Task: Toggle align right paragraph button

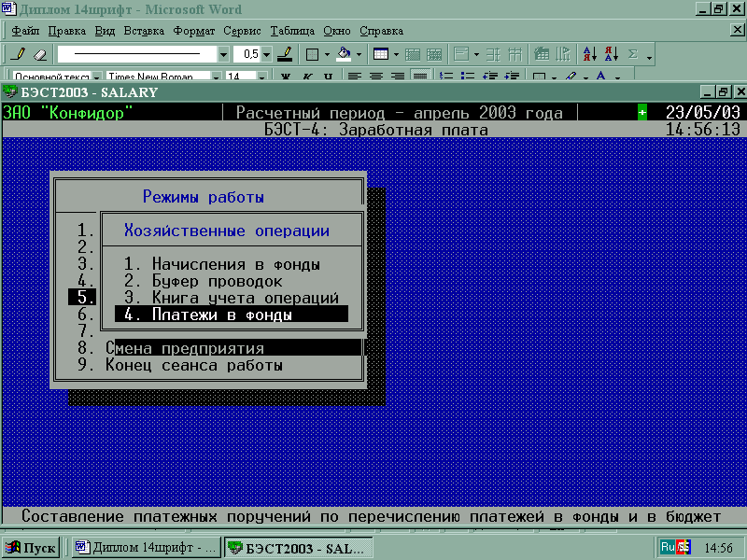Action: click(x=398, y=77)
